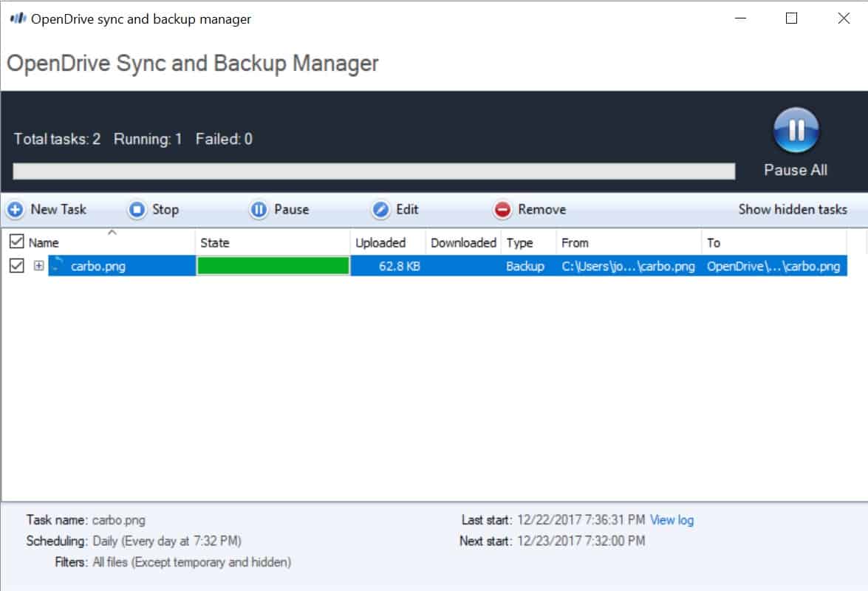The image size is (868, 591).
Task: Click the New Task plus icon
Action: coord(15,210)
